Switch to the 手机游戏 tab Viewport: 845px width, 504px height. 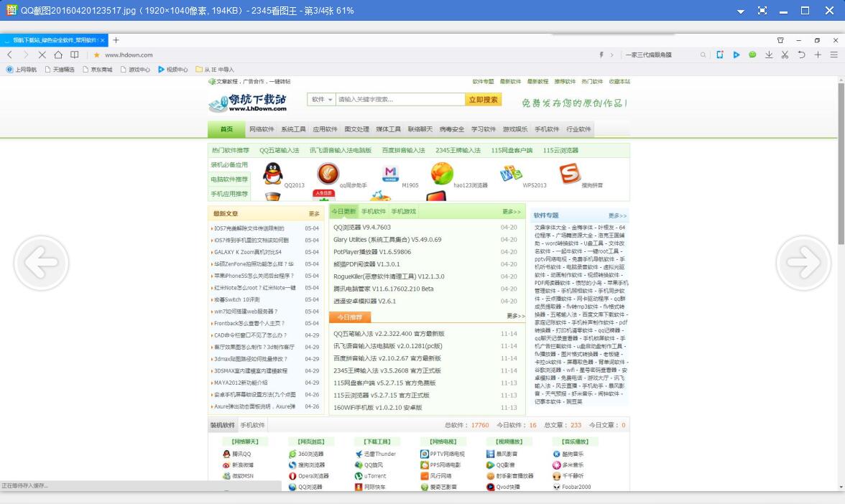coord(404,212)
